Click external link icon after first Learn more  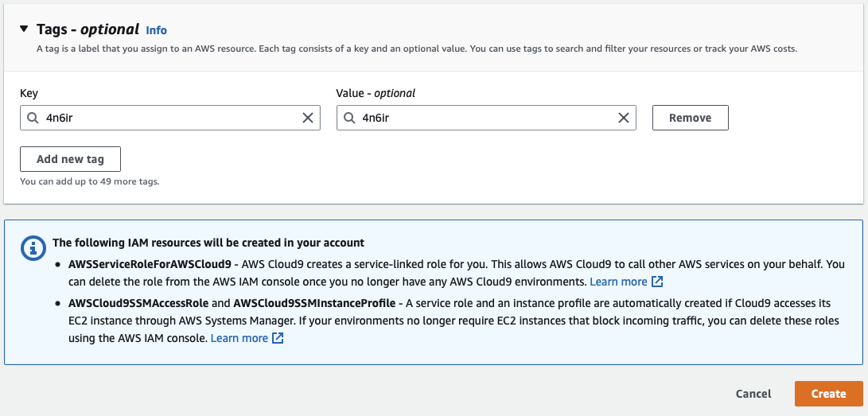(657, 282)
